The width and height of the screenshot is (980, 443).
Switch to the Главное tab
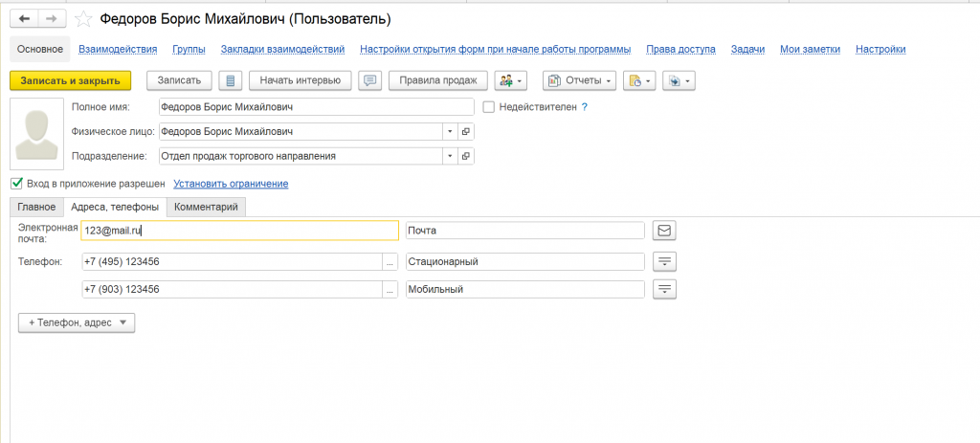pyautogui.click(x=36, y=207)
